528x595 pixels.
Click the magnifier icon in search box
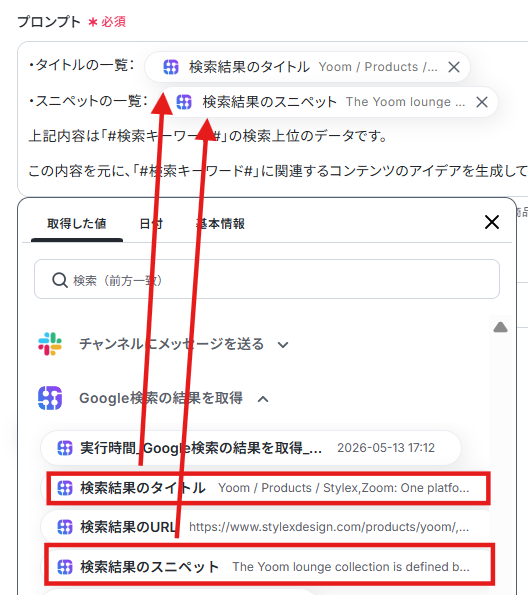pos(60,280)
